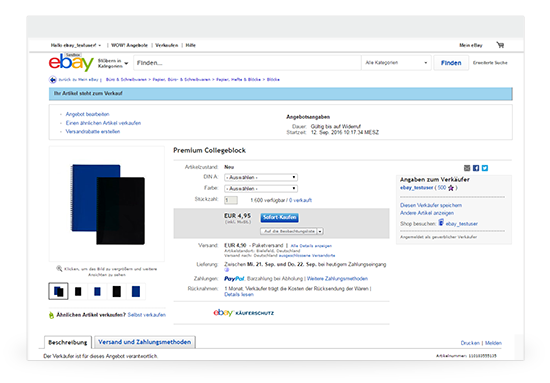Click the 'Melden' link
Screen dimensions: 550x383
coord(493,343)
